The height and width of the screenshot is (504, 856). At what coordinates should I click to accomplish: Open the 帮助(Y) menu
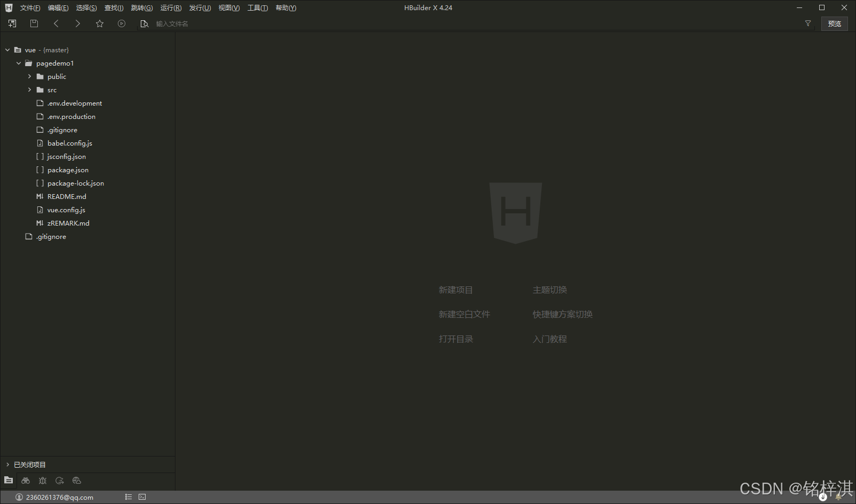coord(286,8)
